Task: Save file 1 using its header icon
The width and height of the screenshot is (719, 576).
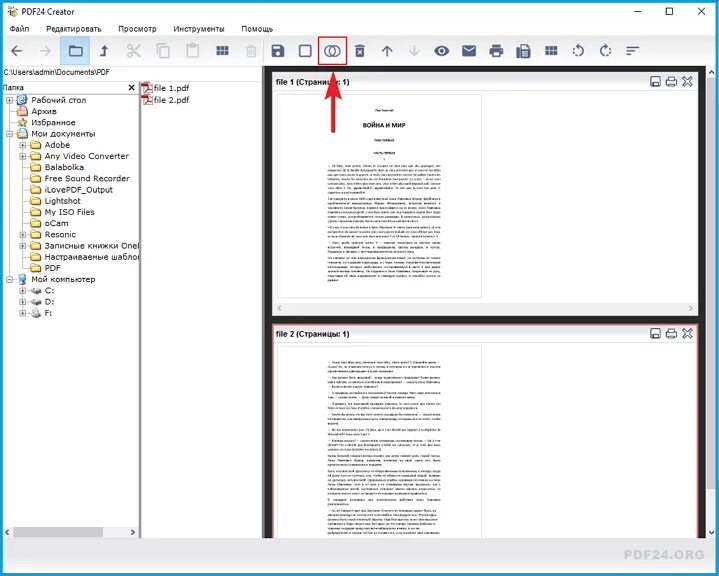Action: [x=655, y=82]
